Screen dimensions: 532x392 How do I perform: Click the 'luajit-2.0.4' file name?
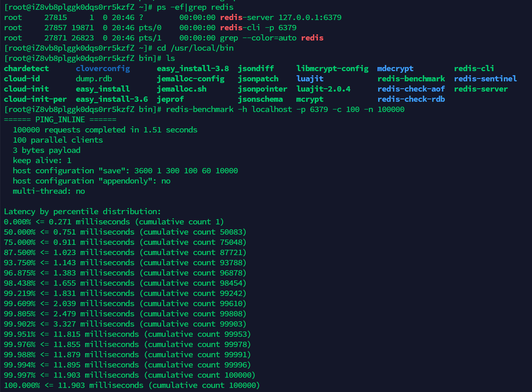[x=323, y=89]
